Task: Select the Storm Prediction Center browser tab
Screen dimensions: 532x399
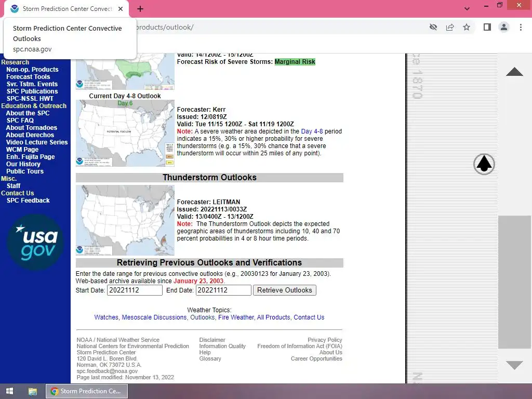Action: [x=66, y=9]
